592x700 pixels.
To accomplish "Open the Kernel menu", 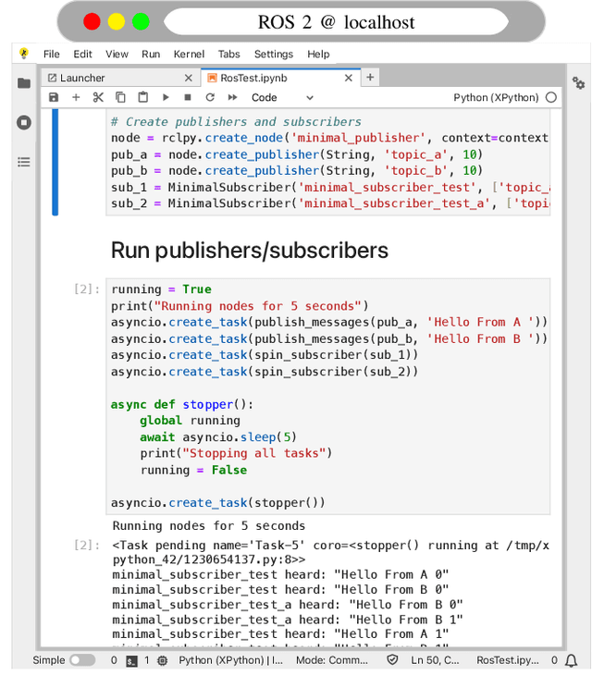I will coord(189,55).
